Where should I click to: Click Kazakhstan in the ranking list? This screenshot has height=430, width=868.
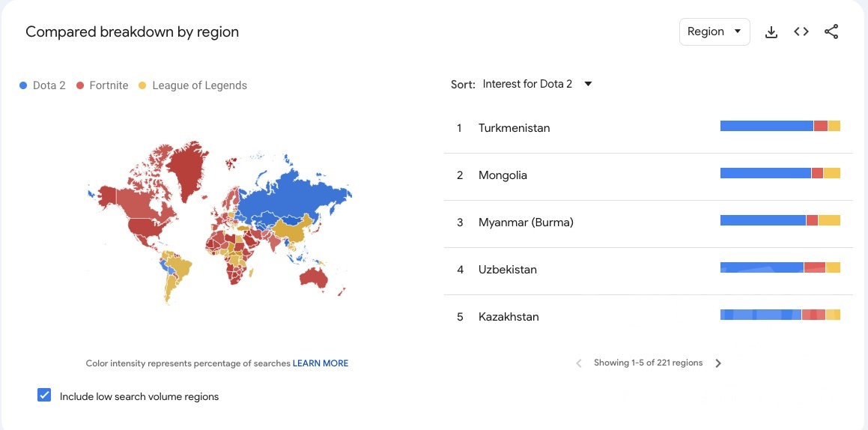point(509,317)
